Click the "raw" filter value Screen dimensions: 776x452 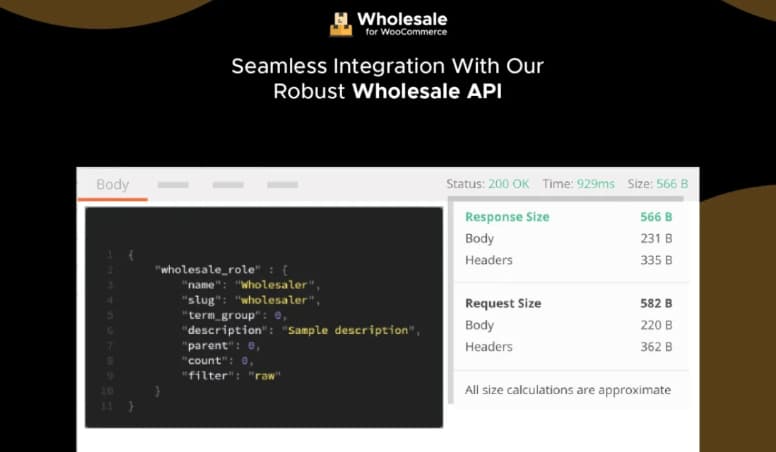click(x=264, y=376)
